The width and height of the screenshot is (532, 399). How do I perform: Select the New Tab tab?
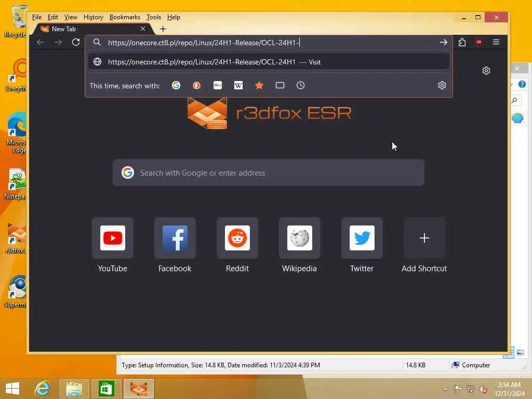click(x=92, y=29)
